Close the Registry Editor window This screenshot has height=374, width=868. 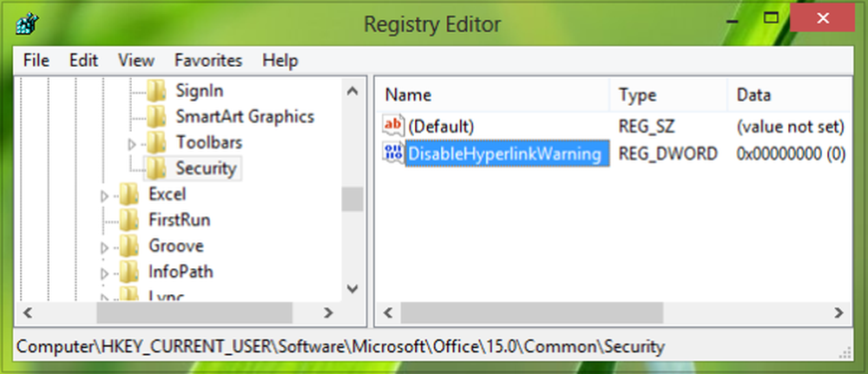(822, 17)
